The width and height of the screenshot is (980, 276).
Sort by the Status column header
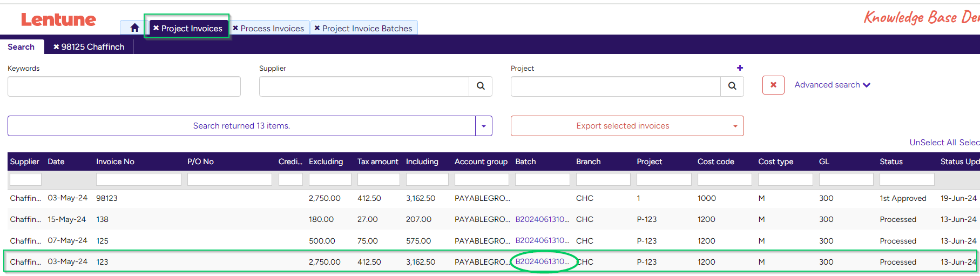(x=891, y=161)
